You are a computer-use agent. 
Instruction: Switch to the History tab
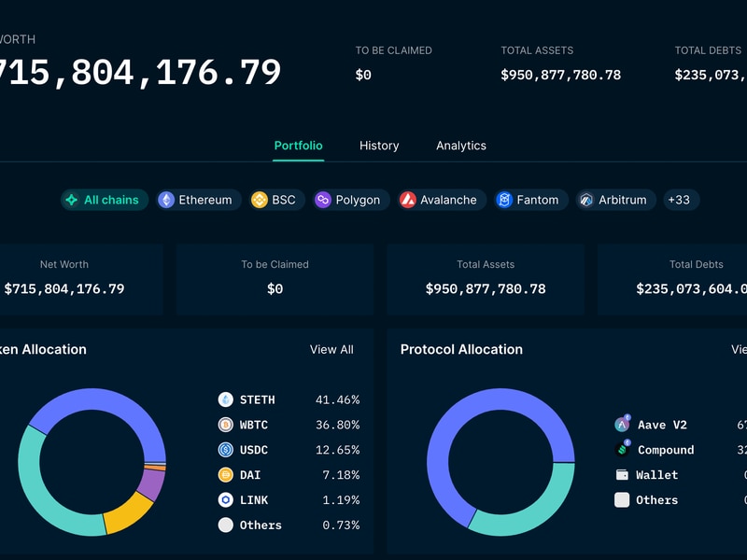tap(379, 146)
